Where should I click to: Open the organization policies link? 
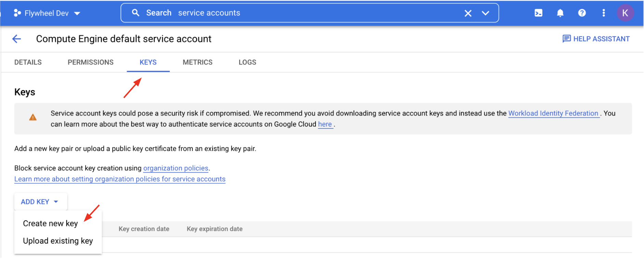(176, 168)
